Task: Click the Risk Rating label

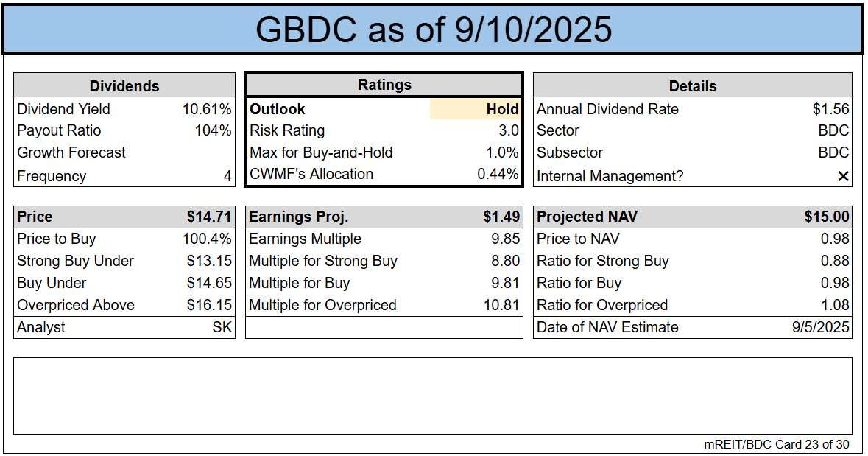Action: tap(287, 131)
